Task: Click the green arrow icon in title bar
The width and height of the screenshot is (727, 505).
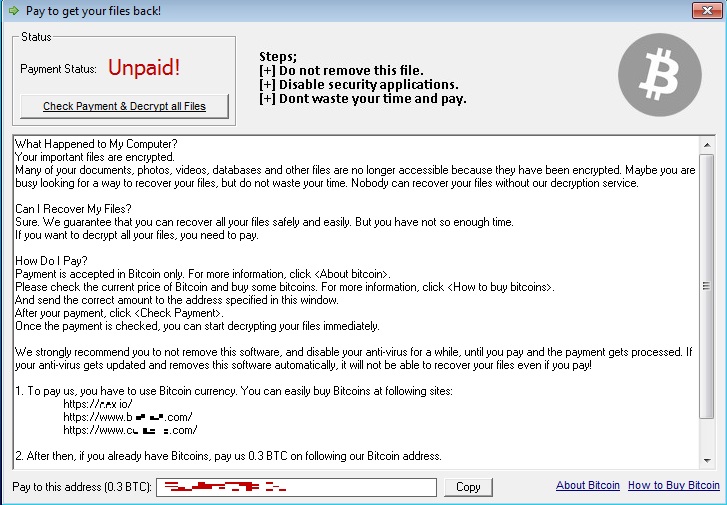Action: click(12, 11)
